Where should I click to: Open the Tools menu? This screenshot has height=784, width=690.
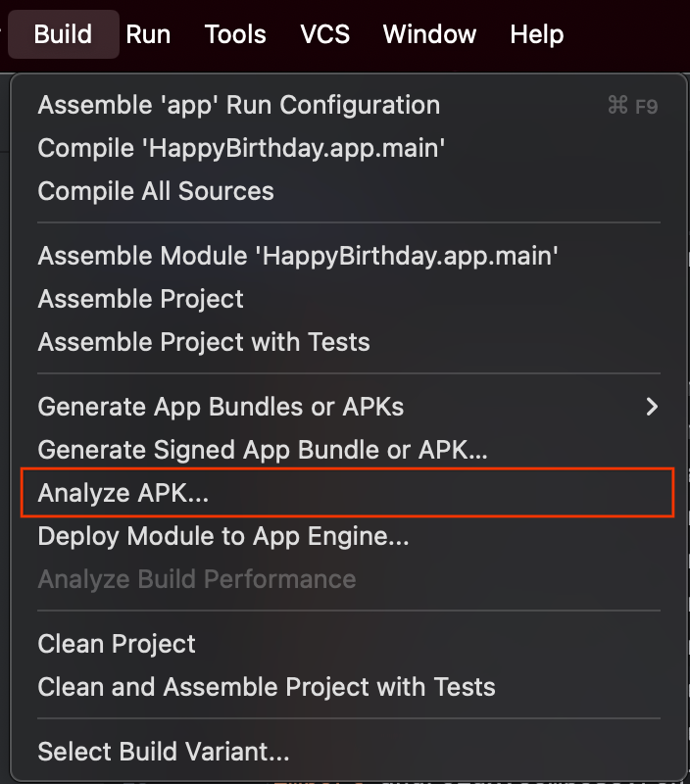pyautogui.click(x=234, y=34)
